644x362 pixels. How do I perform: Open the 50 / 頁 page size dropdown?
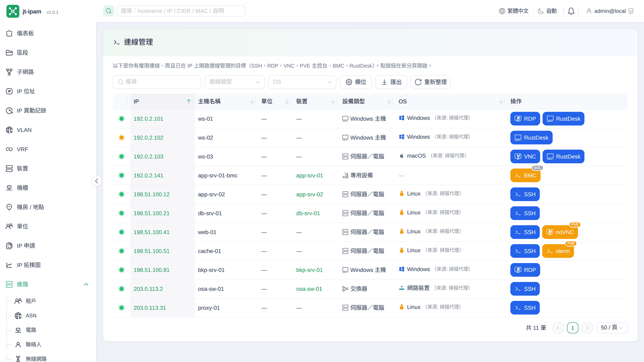pyautogui.click(x=612, y=328)
